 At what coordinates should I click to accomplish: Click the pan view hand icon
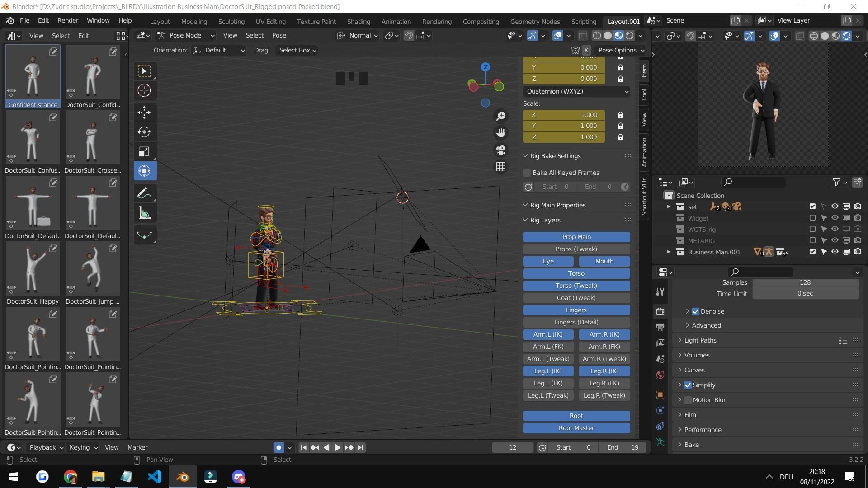(x=501, y=133)
